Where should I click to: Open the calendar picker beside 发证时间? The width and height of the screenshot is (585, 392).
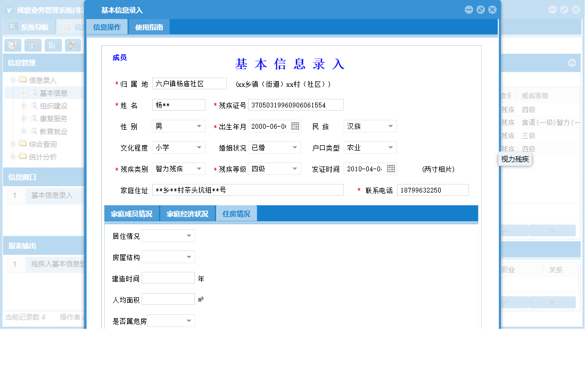(x=391, y=169)
